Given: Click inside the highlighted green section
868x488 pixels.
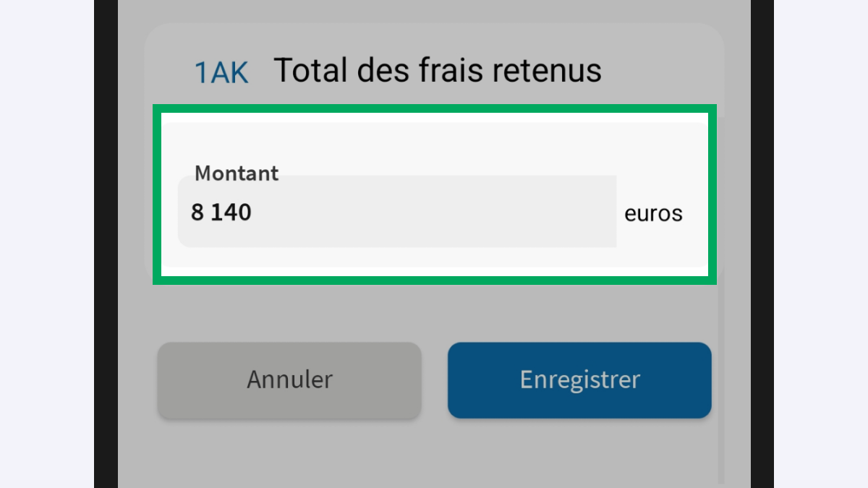Looking at the screenshot, I should pyautogui.click(x=434, y=194).
